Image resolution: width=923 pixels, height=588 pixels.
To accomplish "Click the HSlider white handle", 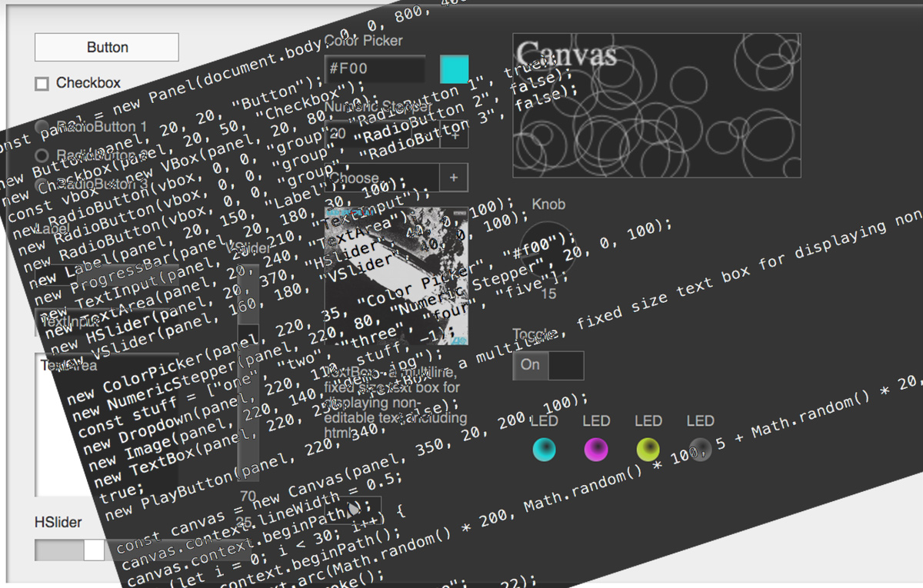I will click(94, 550).
